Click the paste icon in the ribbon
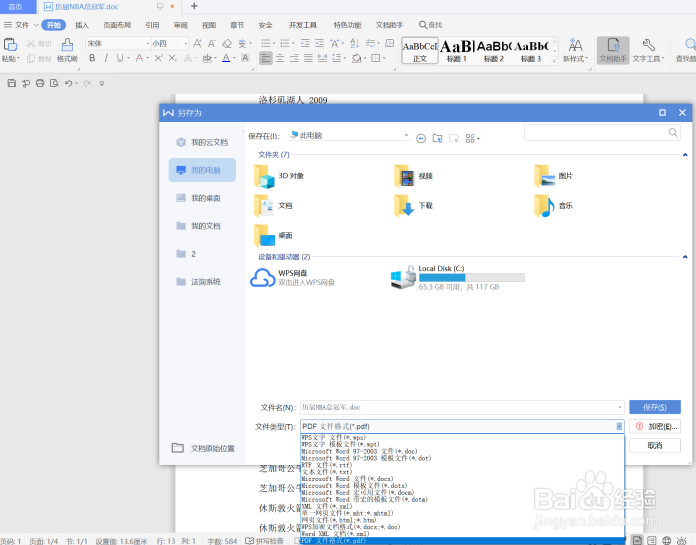696x545 pixels. tap(10, 45)
